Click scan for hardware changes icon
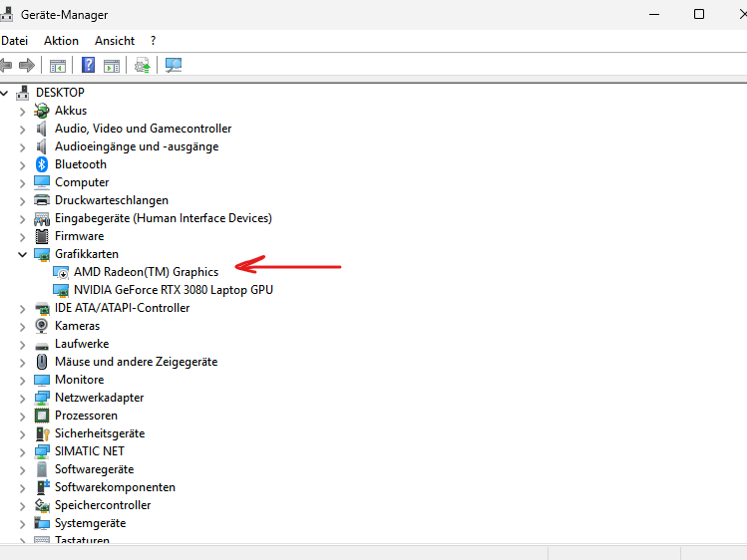The image size is (747, 560). 174,65
